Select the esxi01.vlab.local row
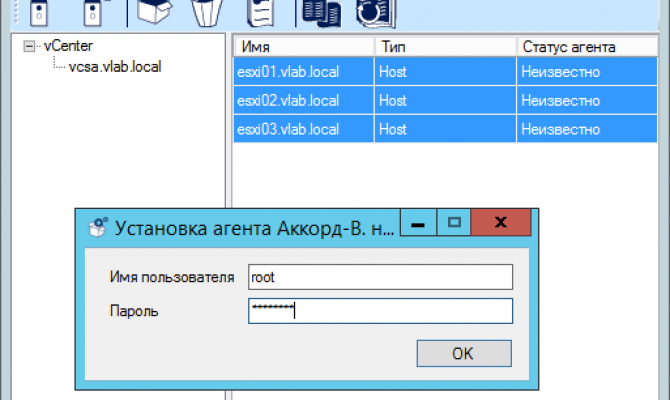 (x=445, y=71)
